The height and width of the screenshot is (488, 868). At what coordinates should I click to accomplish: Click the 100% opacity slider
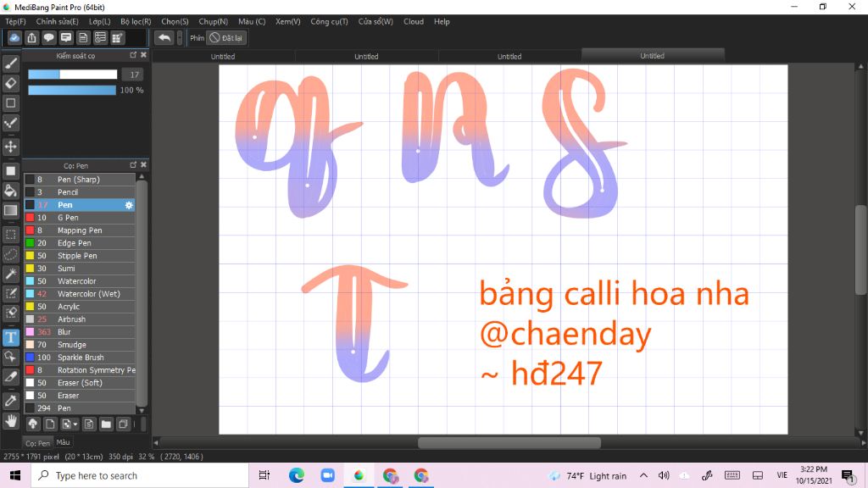[72, 90]
